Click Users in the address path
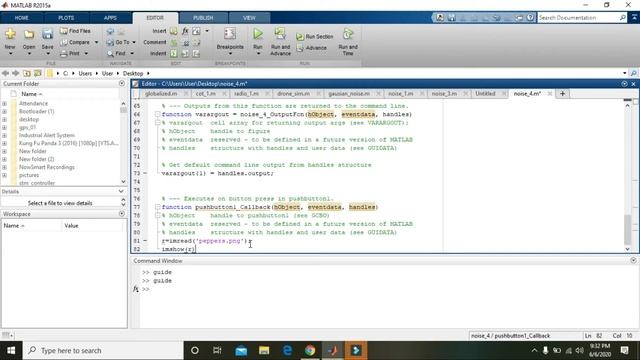This screenshot has height=360, width=640. [85, 73]
